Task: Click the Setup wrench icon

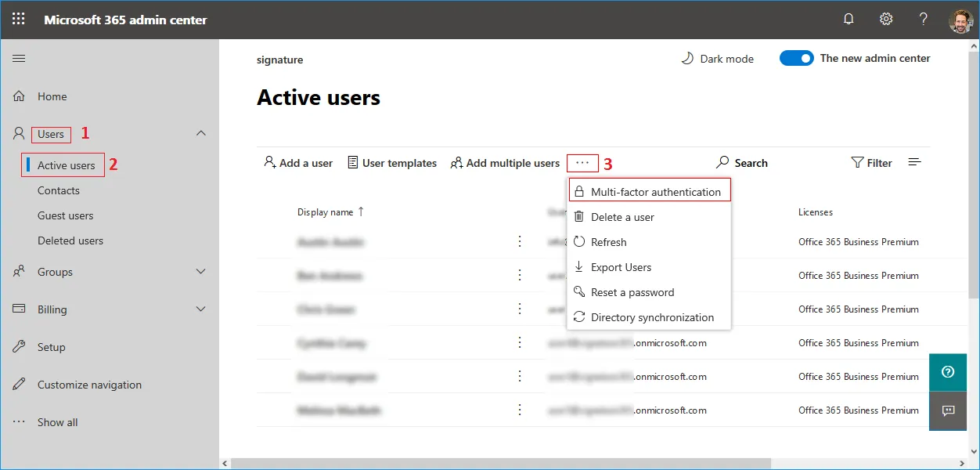Action: coord(20,347)
